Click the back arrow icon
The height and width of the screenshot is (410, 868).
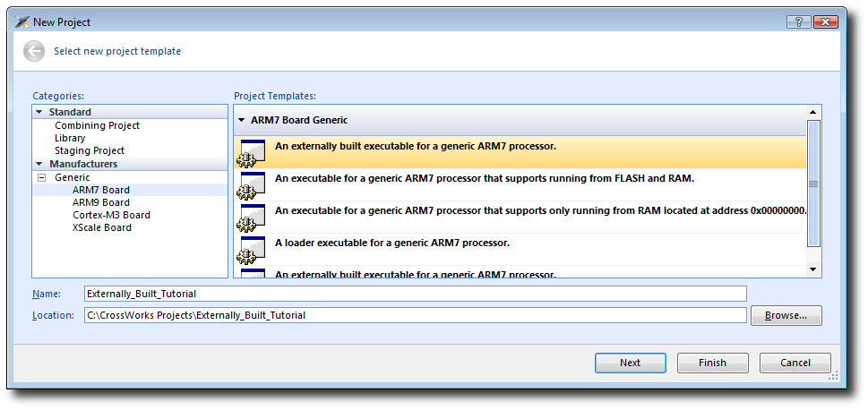pyautogui.click(x=34, y=51)
